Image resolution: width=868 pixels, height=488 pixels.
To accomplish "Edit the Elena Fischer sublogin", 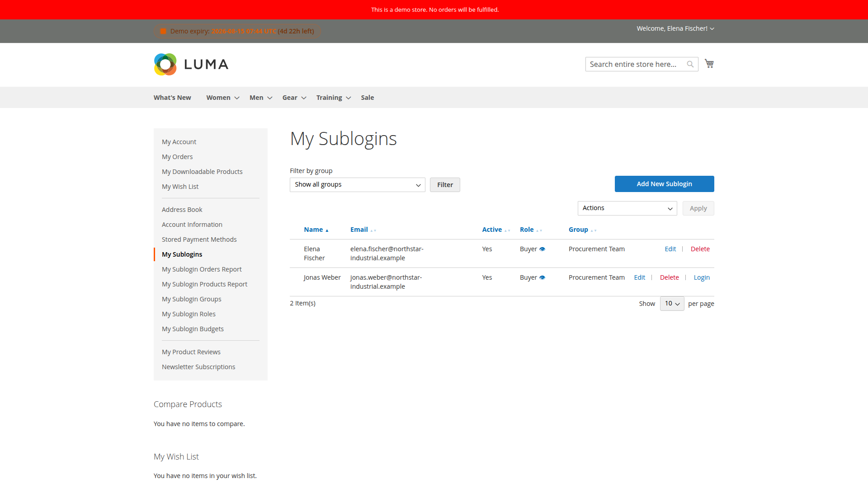I will [670, 249].
